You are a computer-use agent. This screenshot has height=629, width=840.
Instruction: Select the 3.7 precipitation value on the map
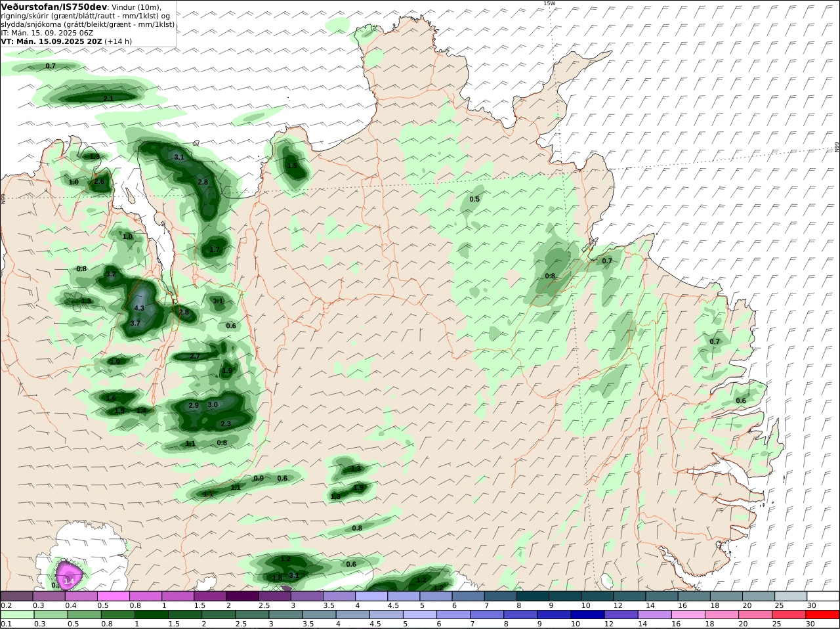(x=135, y=323)
